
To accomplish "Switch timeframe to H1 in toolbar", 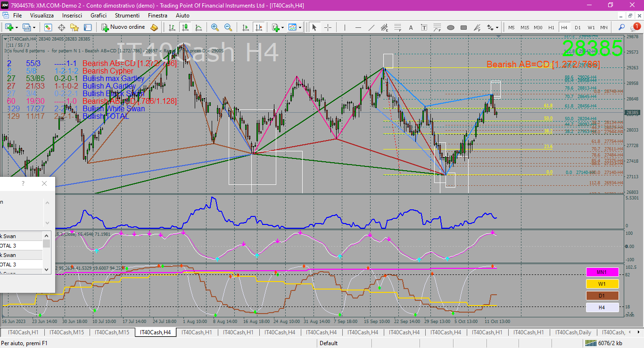I will [551, 27].
